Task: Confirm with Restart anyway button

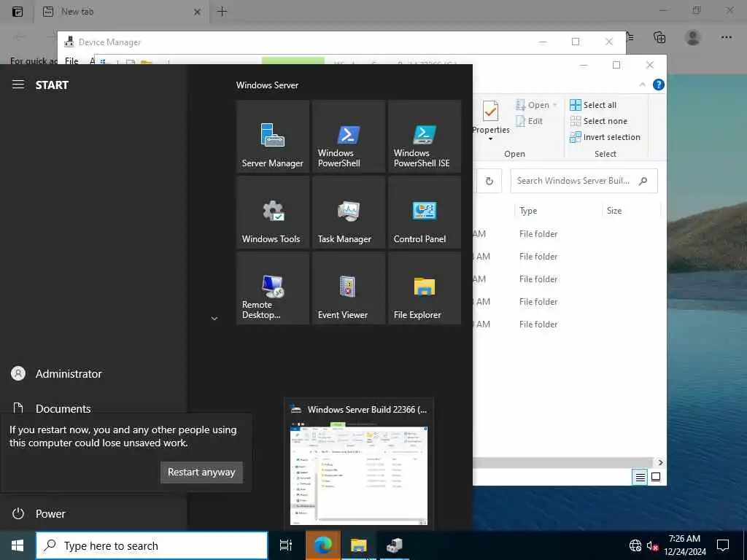Action: tap(201, 472)
